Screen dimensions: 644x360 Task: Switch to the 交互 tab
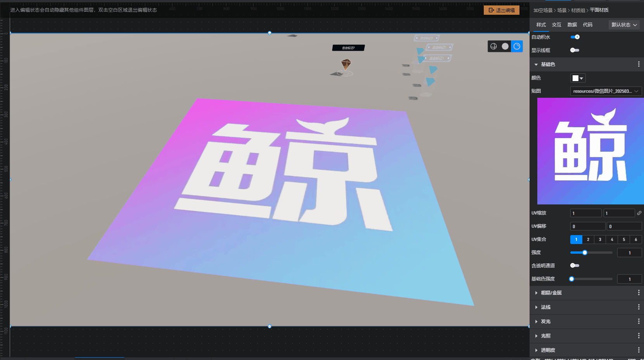coord(556,25)
